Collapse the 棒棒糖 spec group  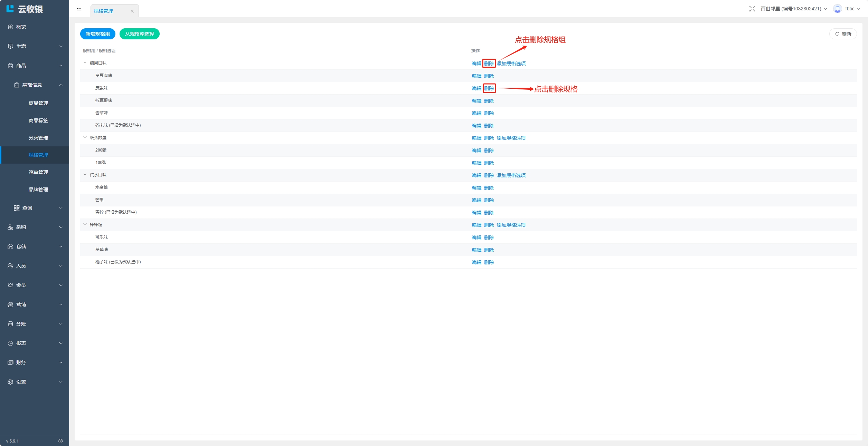[85, 224]
